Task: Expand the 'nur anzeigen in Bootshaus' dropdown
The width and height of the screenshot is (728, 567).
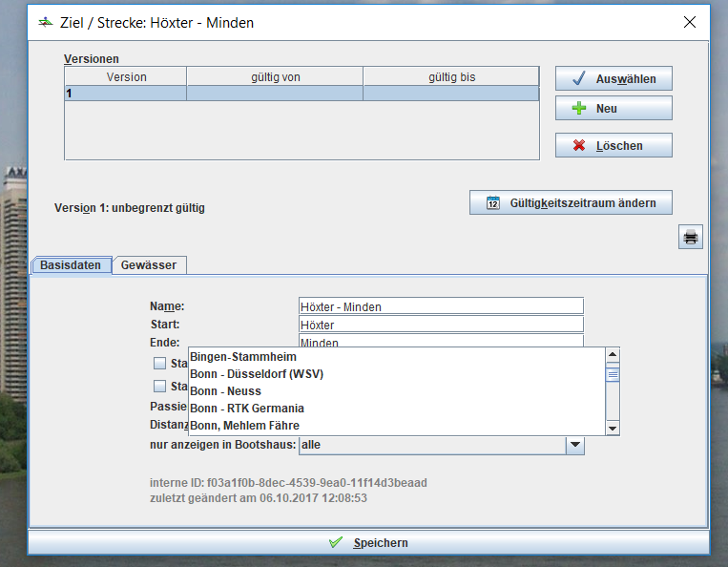Action: [x=574, y=445]
